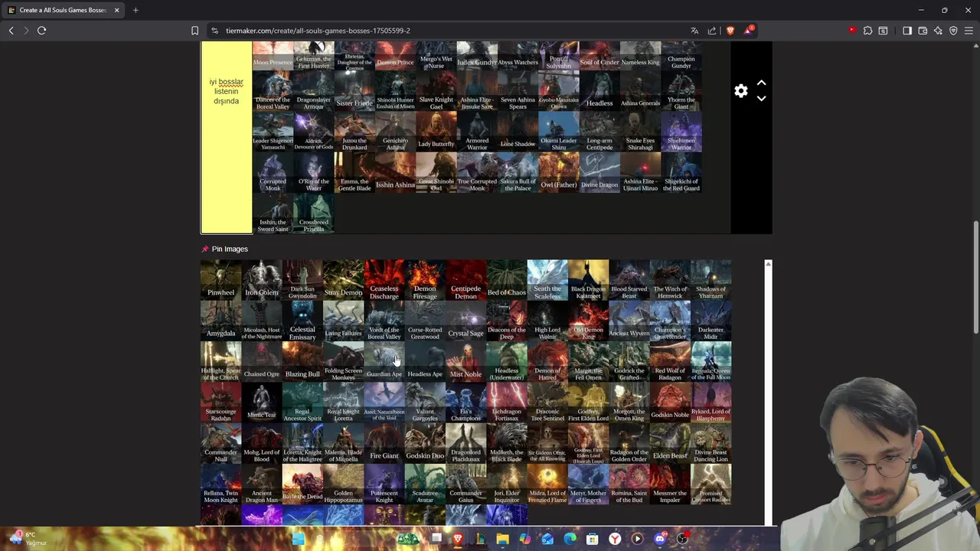980x551 pixels.
Task: Open Windows Start button in taskbar
Action: (x=298, y=539)
